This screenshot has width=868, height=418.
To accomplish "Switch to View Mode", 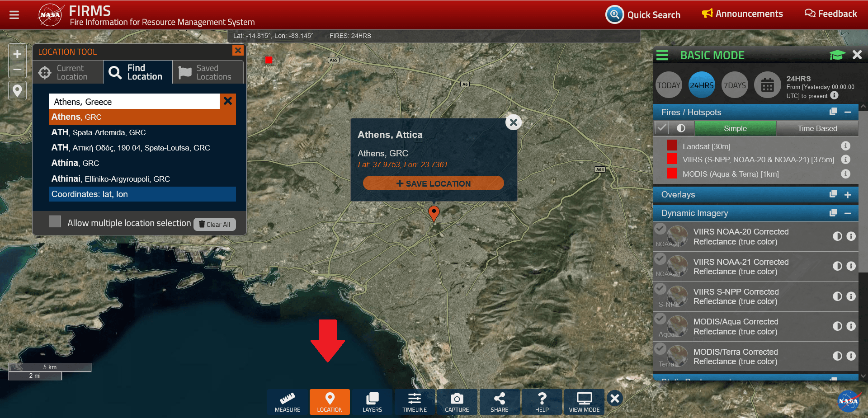I will (x=584, y=402).
